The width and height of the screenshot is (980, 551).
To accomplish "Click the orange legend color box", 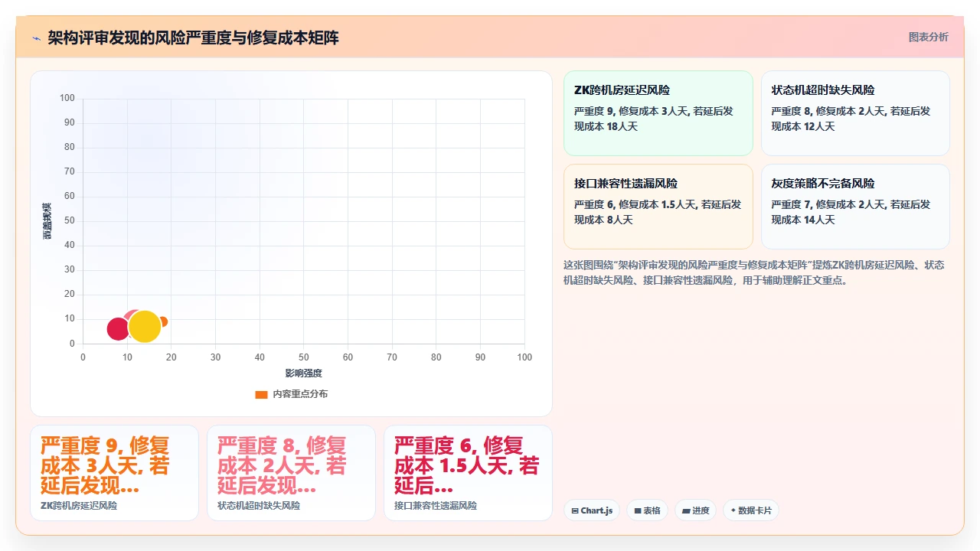I will pyautogui.click(x=261, y=394).
